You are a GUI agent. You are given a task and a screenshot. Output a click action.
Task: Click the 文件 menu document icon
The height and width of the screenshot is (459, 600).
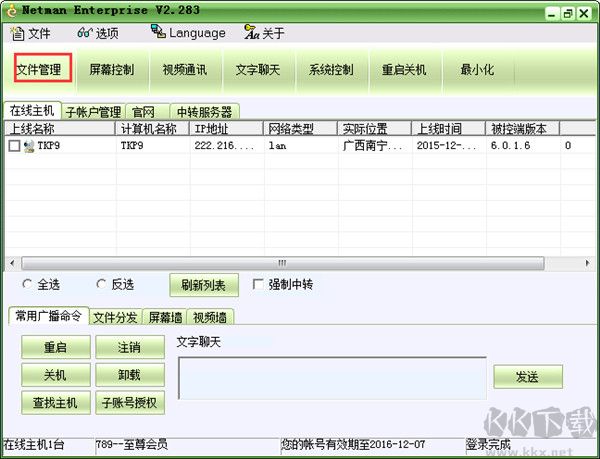17,34
